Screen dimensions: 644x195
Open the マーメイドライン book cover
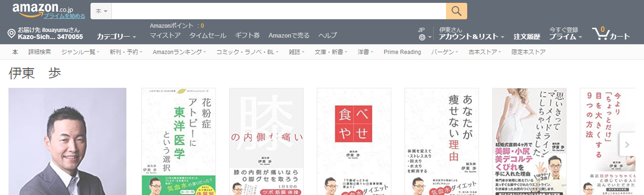coord(529,141)
